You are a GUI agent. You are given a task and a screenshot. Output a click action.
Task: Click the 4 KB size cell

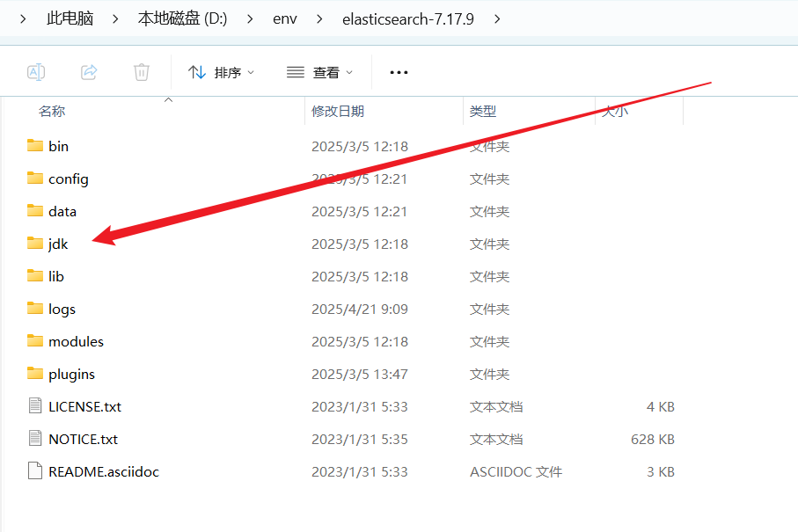pos(660,407)
